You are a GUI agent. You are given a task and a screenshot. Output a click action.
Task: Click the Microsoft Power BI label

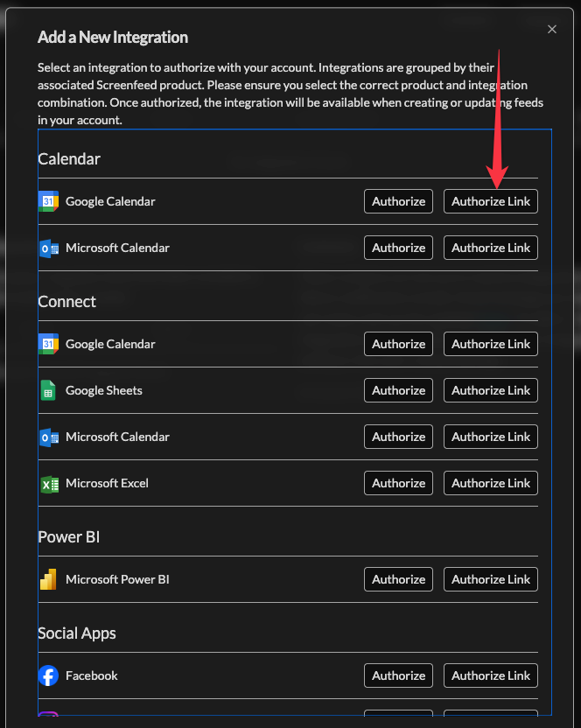pyautogui.click(x=117, y=579)
